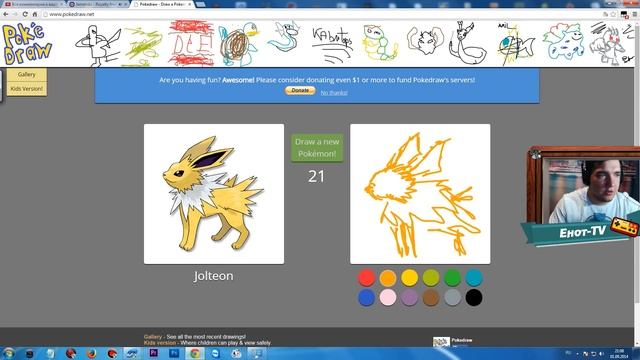Pick the black color swatch
The width and height of the screenshot is (640, 360).
[474, 298]
